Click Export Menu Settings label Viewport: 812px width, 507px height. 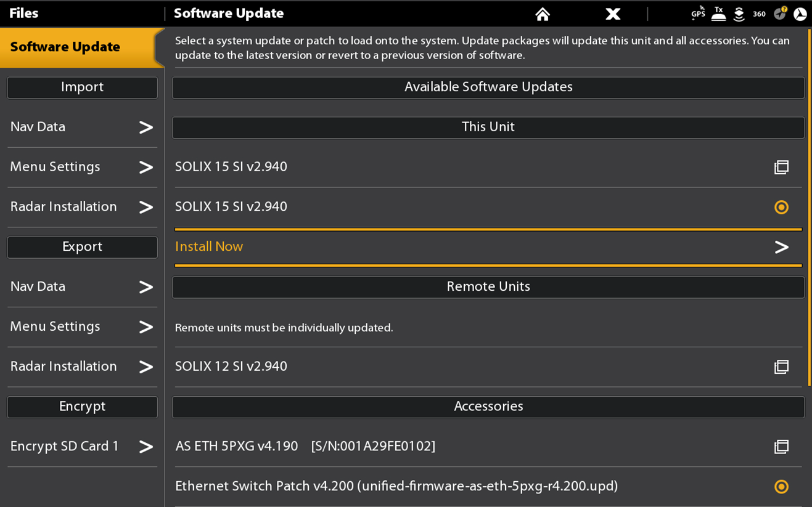click(55, 327)
